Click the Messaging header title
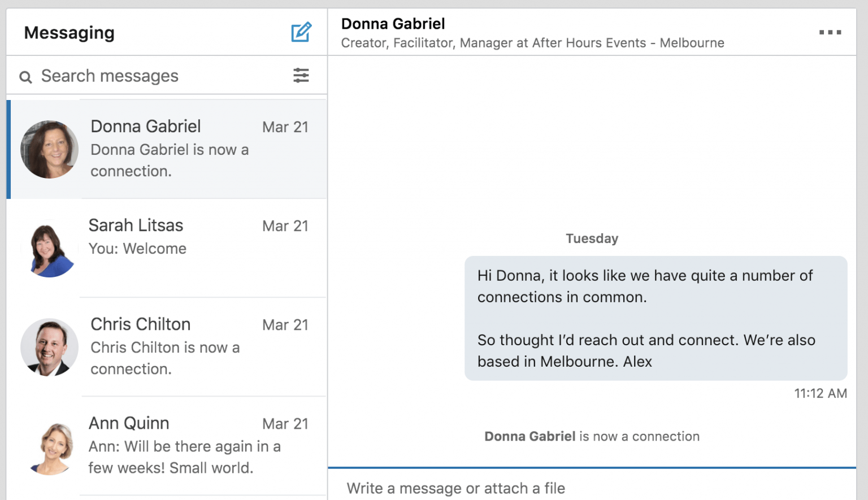The image size is (868, 500). pos(69,33)
